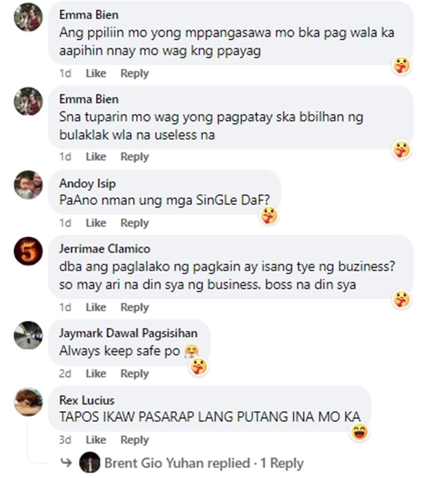Click reply arrow icon under Rex Lucius

[x=66, y=462]
